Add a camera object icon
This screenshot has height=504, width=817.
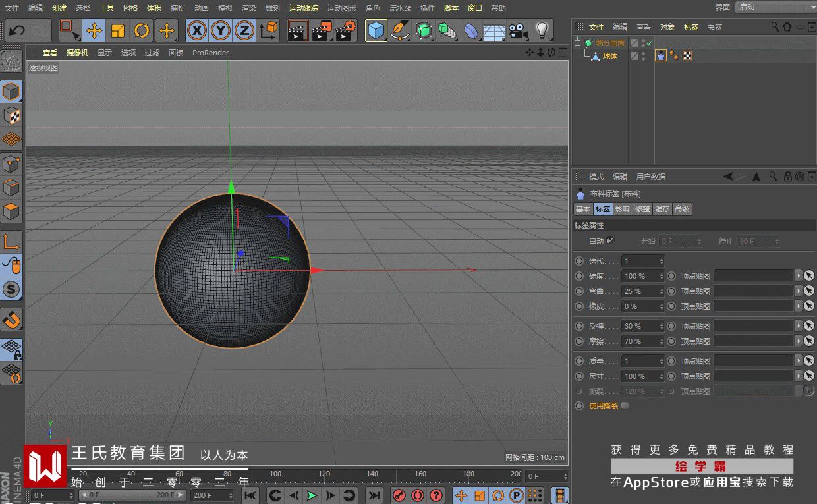click(x=519, y=30)
